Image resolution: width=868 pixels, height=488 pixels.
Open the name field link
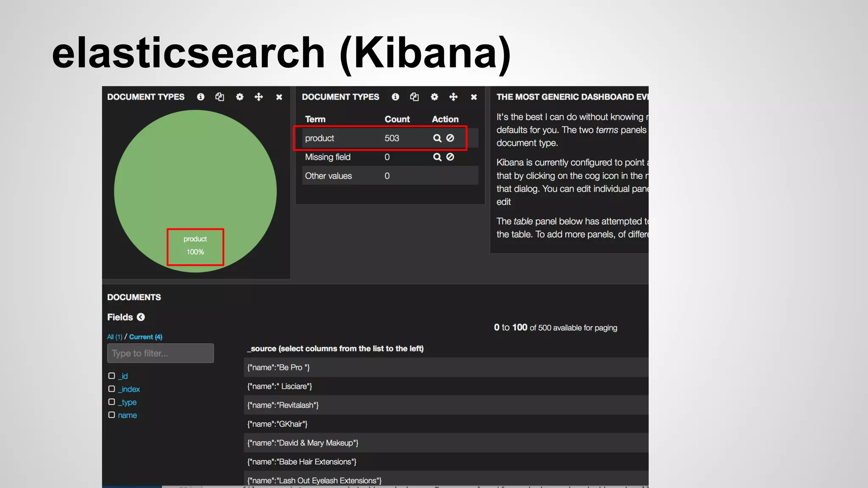127,416
